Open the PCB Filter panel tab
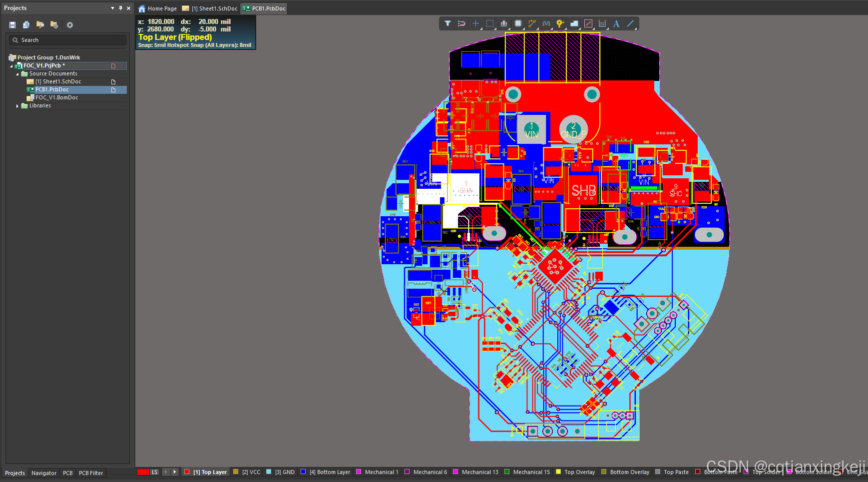This screenshot has height=482, width=868. pyautogui.click(x=91, y=473)
